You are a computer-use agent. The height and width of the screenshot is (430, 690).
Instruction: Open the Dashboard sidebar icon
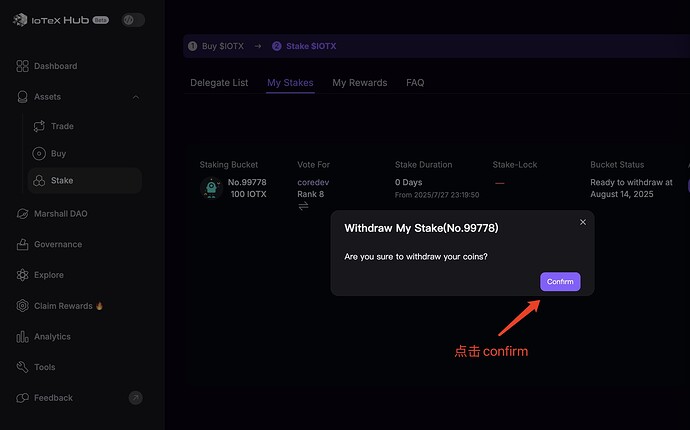(23, 66)
